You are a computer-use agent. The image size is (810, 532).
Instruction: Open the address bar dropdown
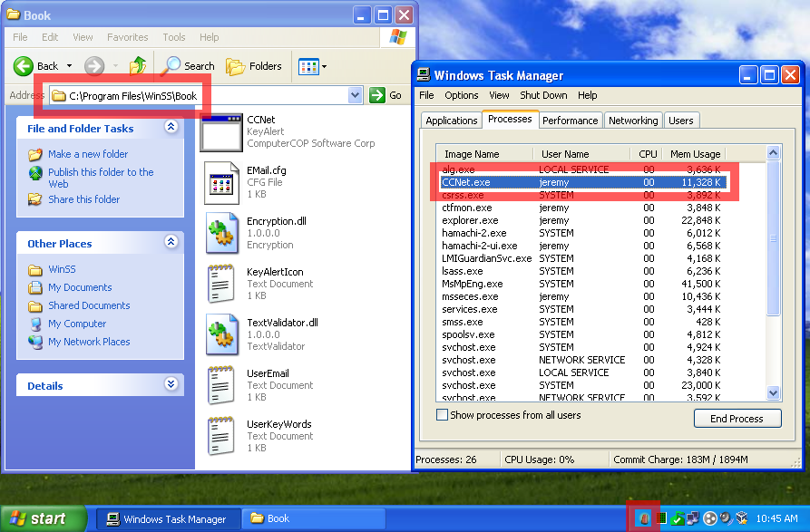point(356,94)
